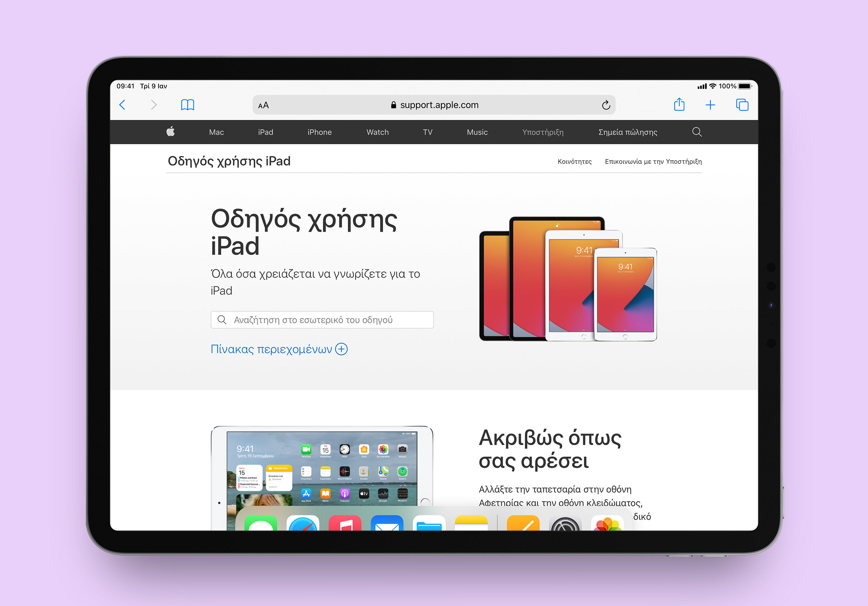
Task: Expand Πίνακας περιεχομένων table of contents
Action: [279, 349]
